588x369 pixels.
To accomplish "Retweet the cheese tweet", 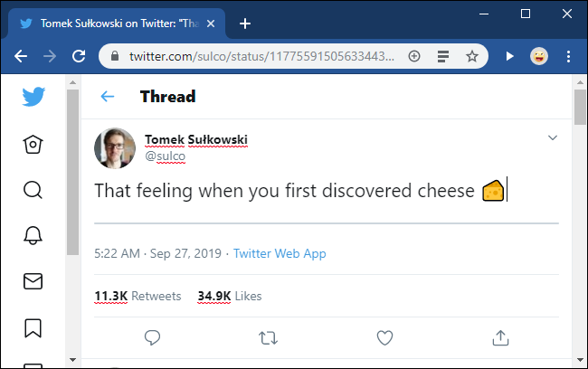I will (x=269, y=337).
